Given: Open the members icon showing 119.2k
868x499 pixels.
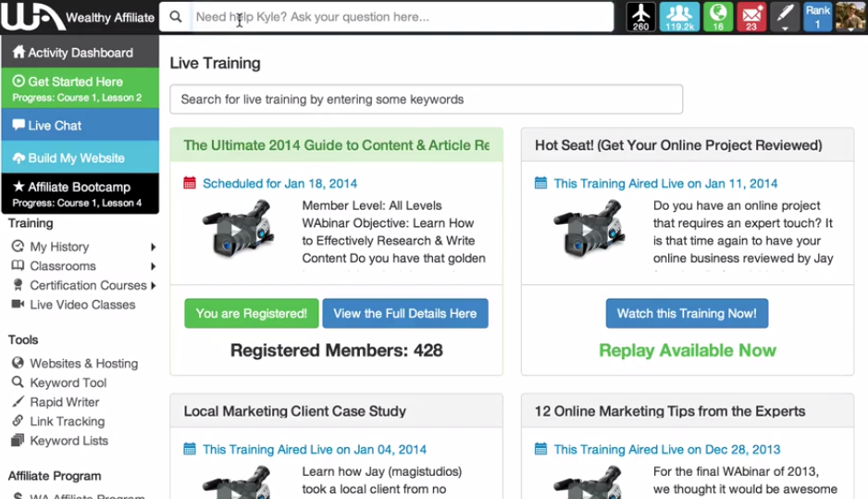Looking at the screenshot, I should pyautogui.click(x=679, y=17).
